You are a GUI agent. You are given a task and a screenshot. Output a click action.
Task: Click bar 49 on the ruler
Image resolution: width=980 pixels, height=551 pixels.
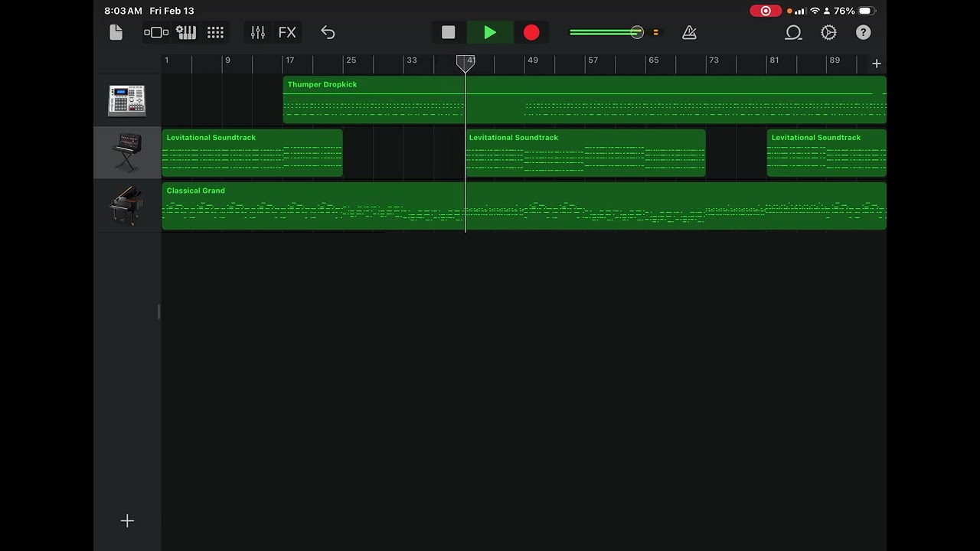tap(532, 60)
